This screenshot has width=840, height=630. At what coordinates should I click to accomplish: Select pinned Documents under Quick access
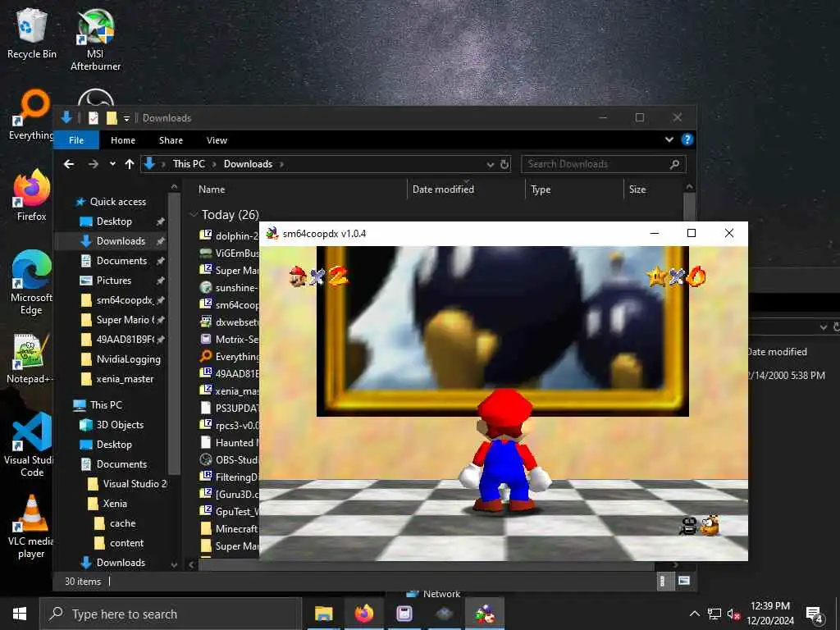coord(121,261)
